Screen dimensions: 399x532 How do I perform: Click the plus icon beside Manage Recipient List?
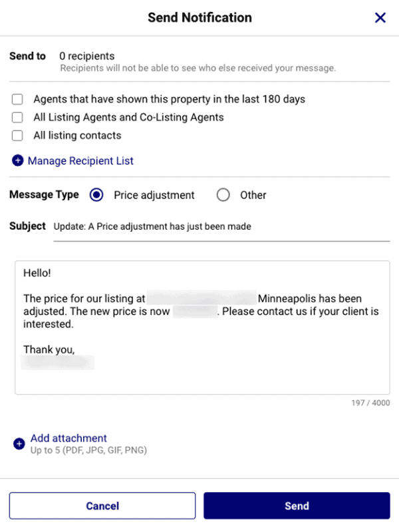[x=18, y=160]
